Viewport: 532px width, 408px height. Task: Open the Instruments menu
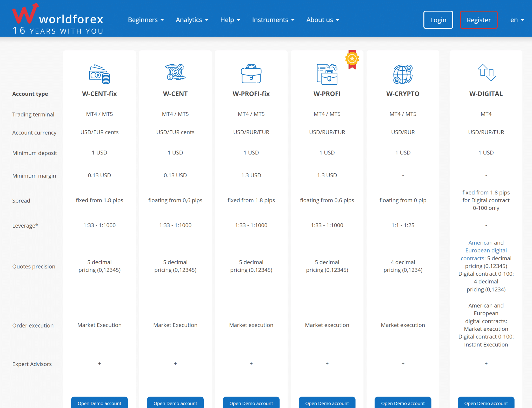273,20
